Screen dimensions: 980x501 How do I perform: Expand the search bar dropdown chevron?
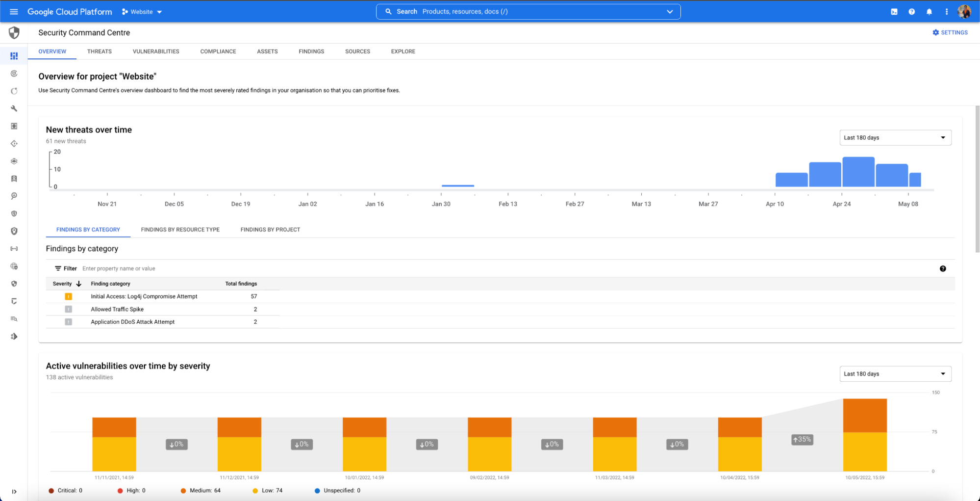[670, 12]
